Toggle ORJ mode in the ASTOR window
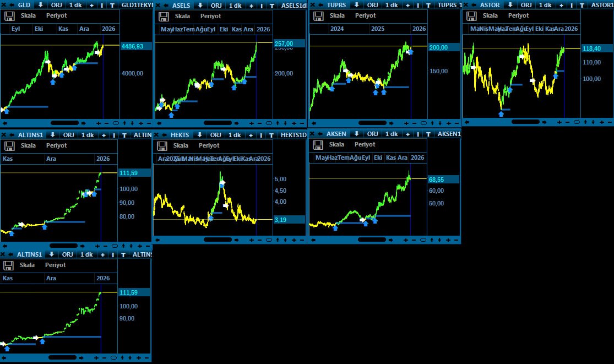Image resolution: width=614 pixels, height=364 pixels. [x=526, y=5]
